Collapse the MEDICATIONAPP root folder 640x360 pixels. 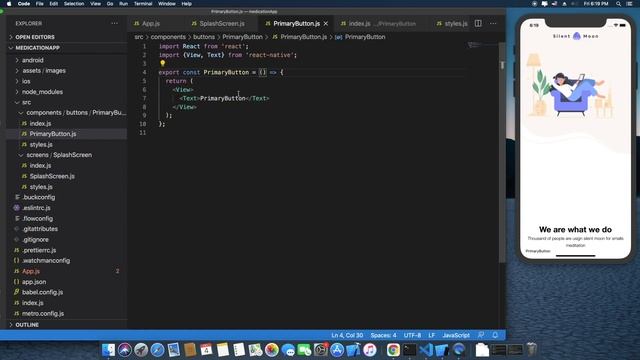pyautogui.click(x=67, y=48)
